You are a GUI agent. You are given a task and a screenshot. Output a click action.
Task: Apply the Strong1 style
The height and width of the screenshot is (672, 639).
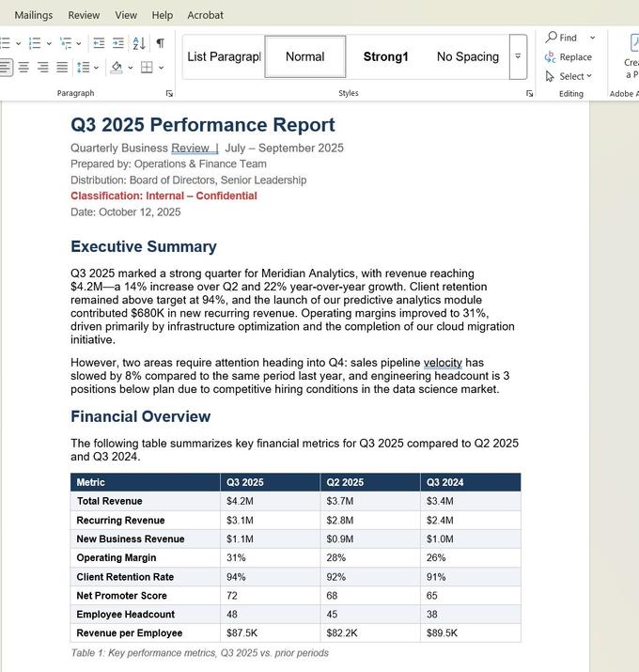385,56
